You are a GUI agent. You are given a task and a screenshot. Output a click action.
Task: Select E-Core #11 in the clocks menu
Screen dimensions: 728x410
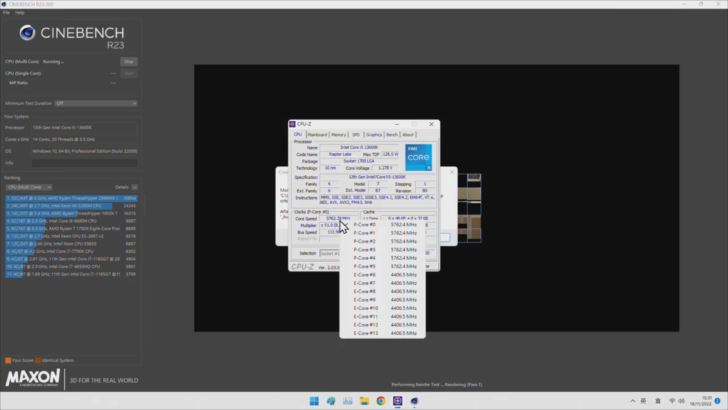(383, 317)
